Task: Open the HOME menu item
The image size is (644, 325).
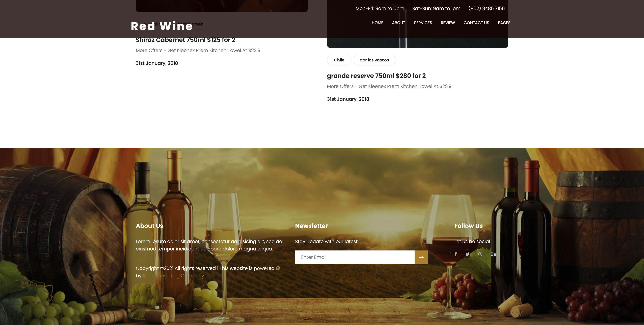Action: pos(378,23)
